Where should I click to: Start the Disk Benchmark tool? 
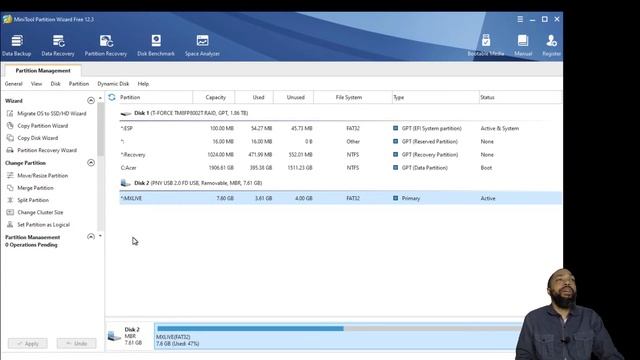pyautogui.click(x=156, y=45)
